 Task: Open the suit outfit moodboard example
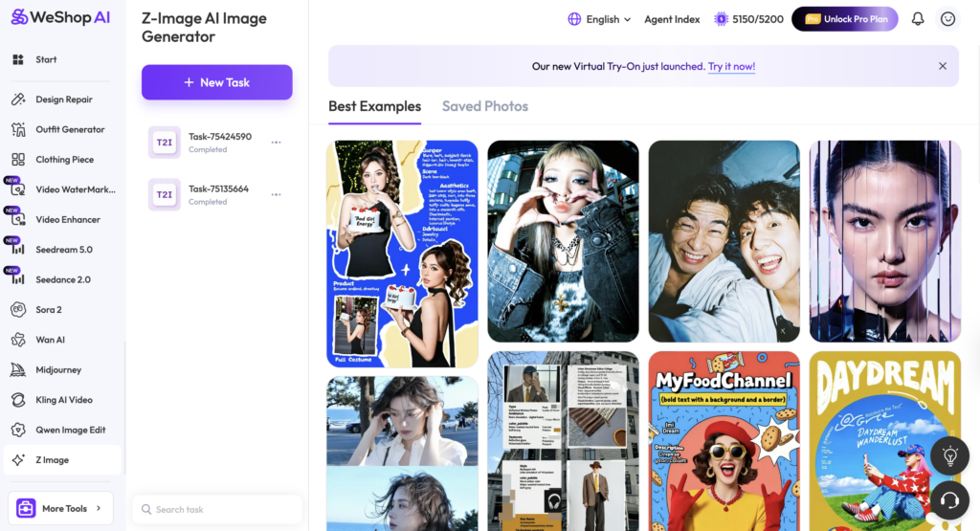563,441
